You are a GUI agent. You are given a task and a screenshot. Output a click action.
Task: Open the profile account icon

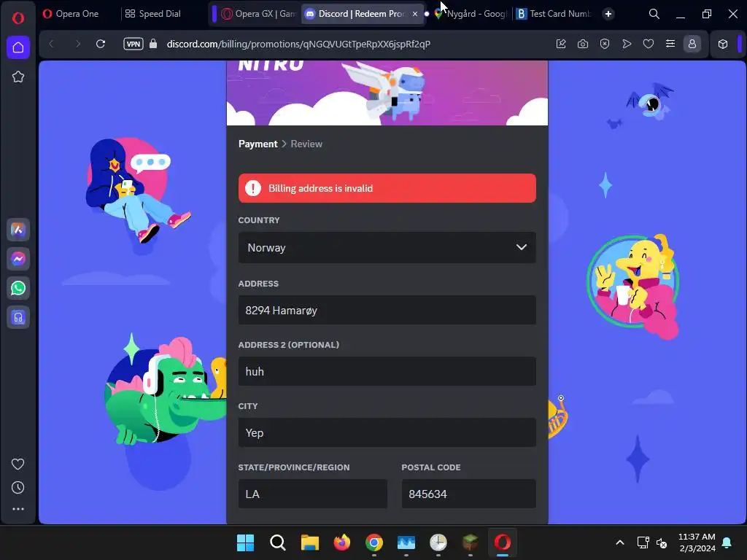692,44
